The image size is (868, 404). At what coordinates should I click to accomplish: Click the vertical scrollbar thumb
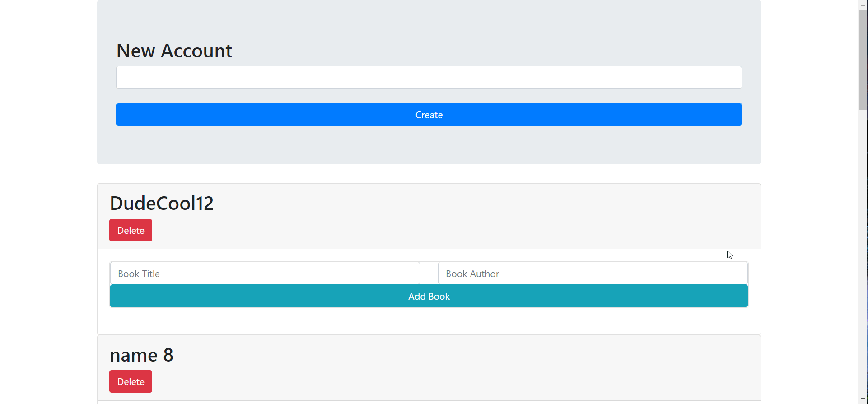pos(863,60)
